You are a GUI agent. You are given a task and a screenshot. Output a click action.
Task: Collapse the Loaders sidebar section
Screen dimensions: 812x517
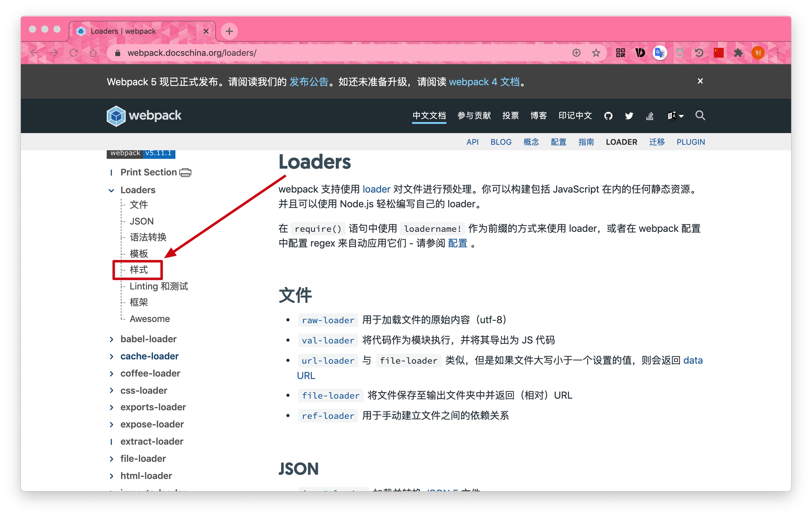tap(111, 190)
